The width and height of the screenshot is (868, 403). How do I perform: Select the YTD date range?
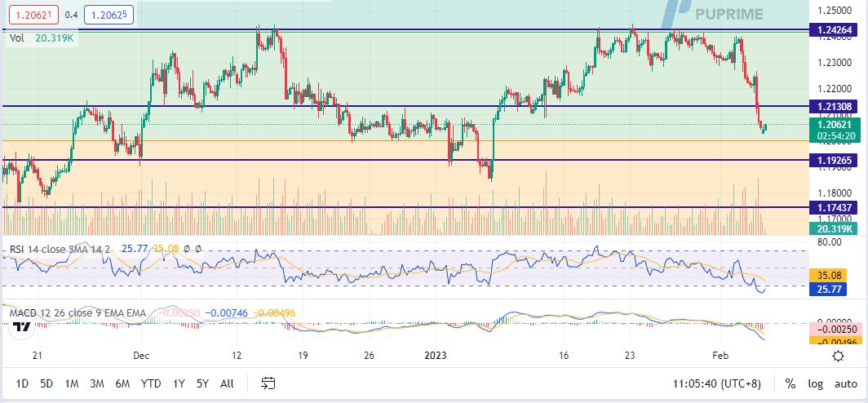[x=151, y=383]
